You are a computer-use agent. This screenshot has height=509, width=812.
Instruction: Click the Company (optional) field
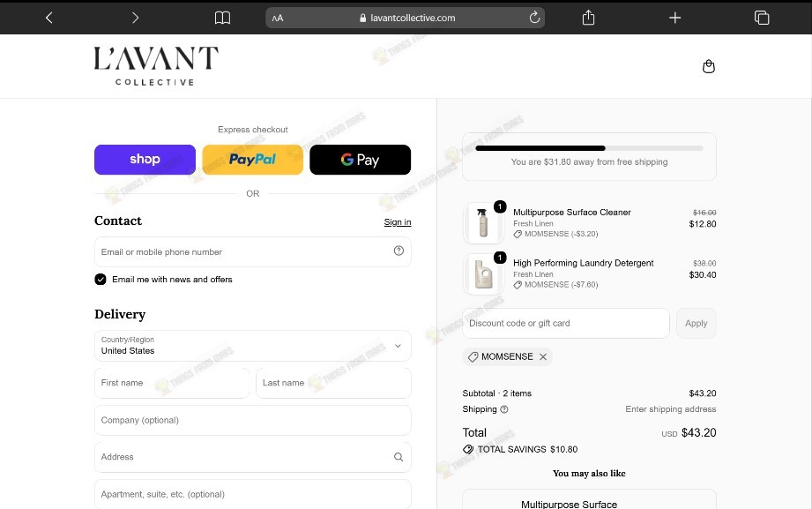(253, 421)
